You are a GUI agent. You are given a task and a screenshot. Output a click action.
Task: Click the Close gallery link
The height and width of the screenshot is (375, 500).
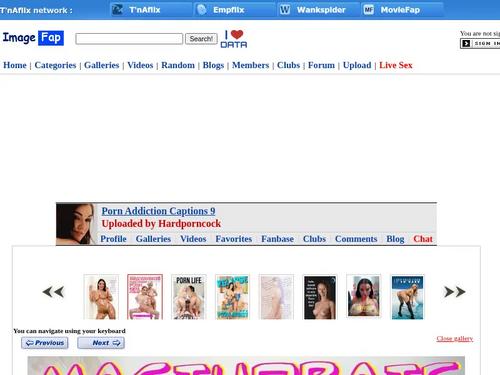(455, 339)
